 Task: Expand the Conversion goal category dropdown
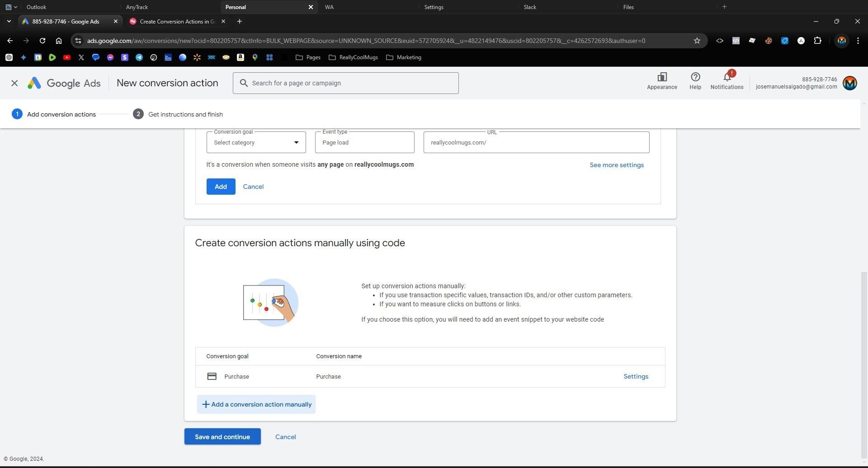click(256, 143)
